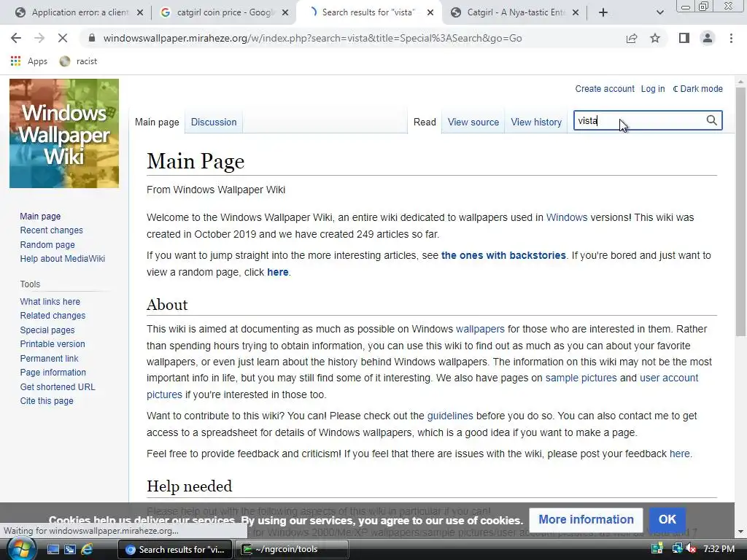
Task: Open 'Permanent link' tool
Action: [49, 358]
